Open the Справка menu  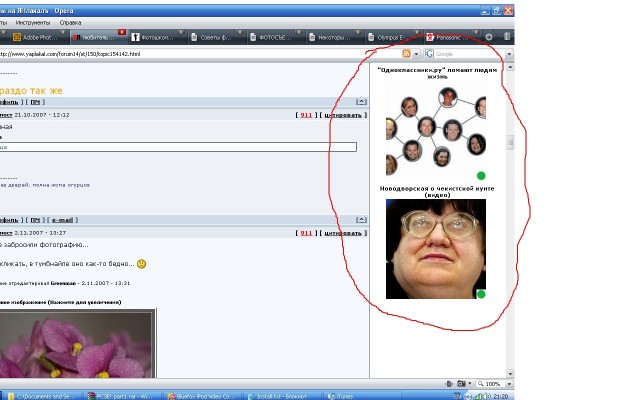(70, 22)
